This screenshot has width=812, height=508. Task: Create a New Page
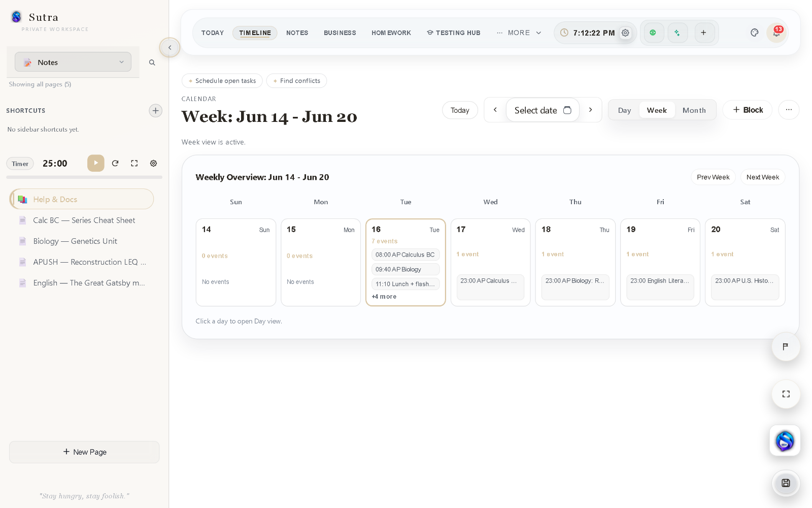[84, 452]
